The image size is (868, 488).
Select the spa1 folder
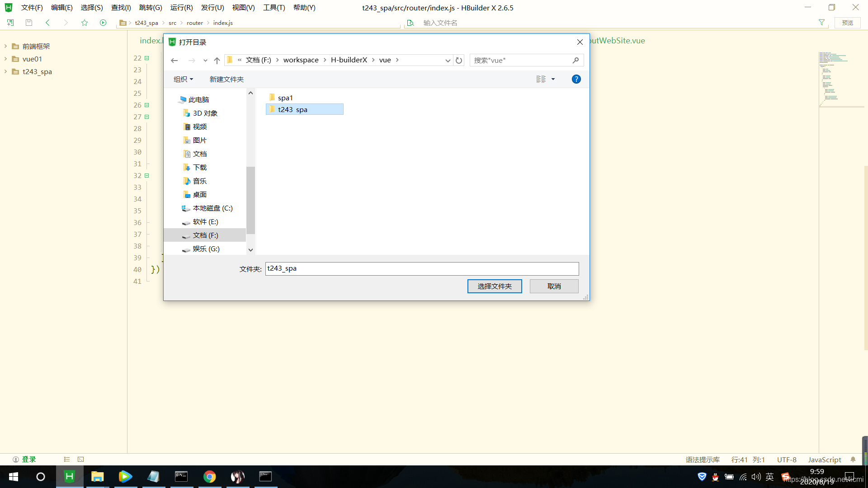point(285,98)
